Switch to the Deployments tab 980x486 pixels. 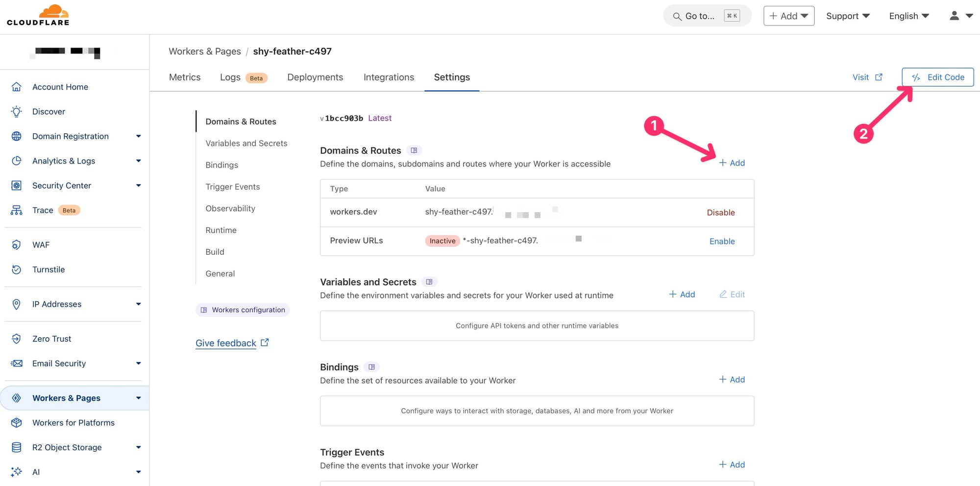point(315,77)
